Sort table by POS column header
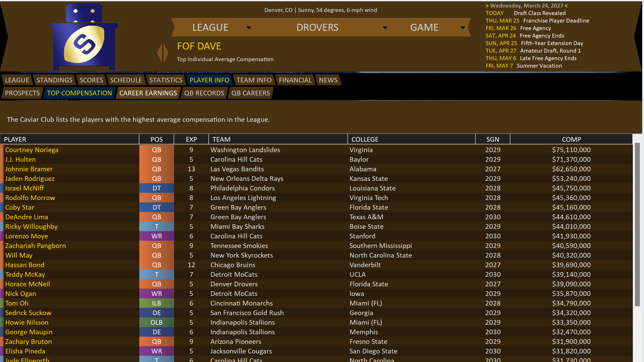Screen dimensions: 644x362 157,139
